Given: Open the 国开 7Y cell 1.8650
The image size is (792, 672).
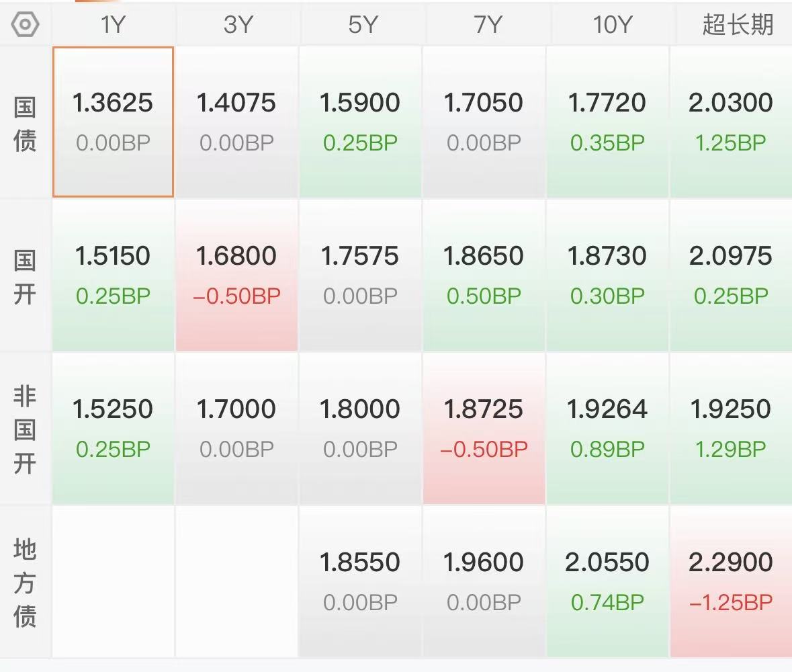Looking at the screenshot, I should point(484,275).
